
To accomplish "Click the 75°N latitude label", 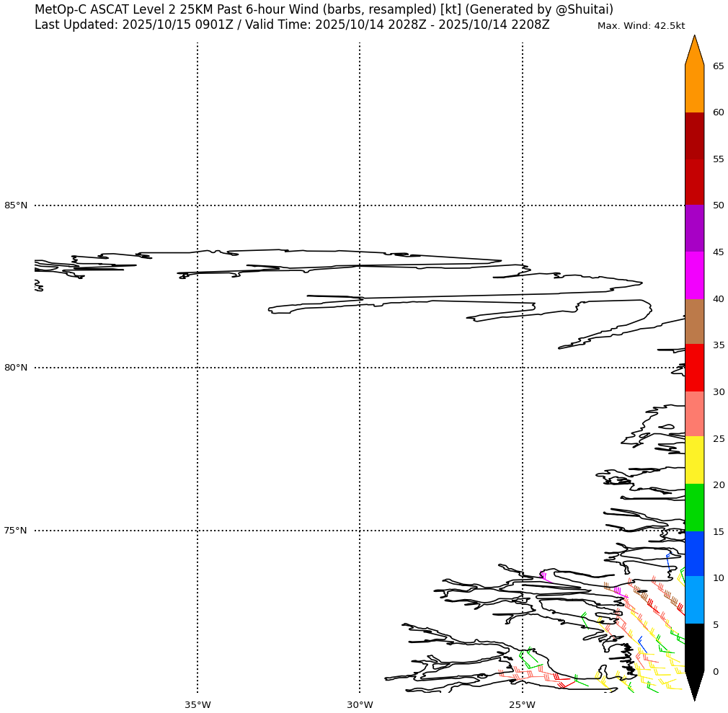I will click(x=16, y=531).
